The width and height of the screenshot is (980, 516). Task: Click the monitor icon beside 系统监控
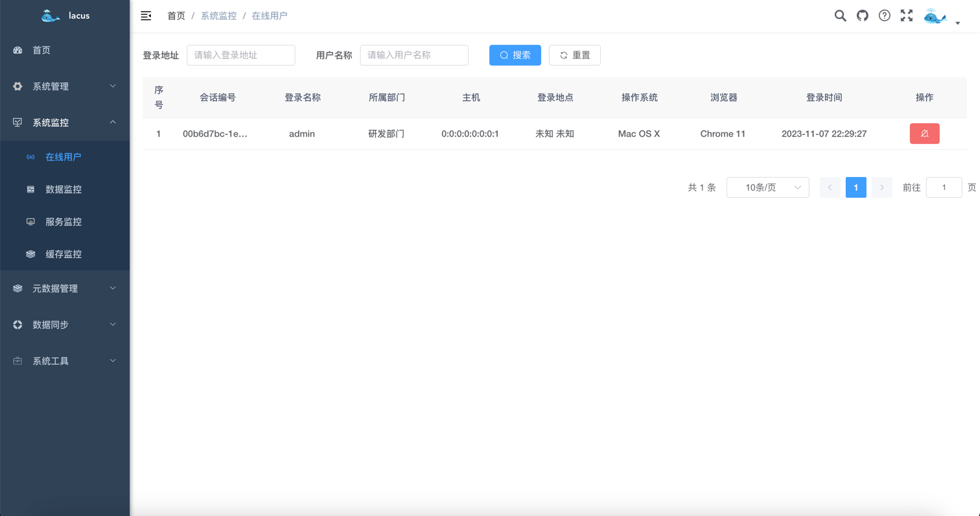pyautogui.click(x=17, y=122)
